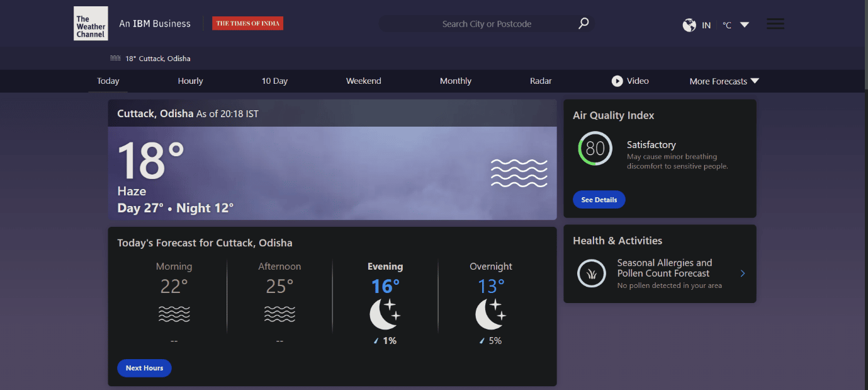
Task: Click the Evening 16° forecast column
Action: 385,303
